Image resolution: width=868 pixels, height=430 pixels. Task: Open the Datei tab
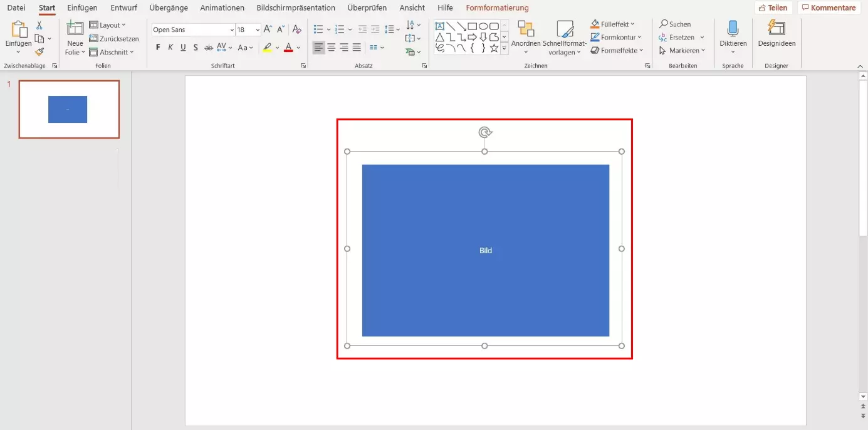[16, 8]
